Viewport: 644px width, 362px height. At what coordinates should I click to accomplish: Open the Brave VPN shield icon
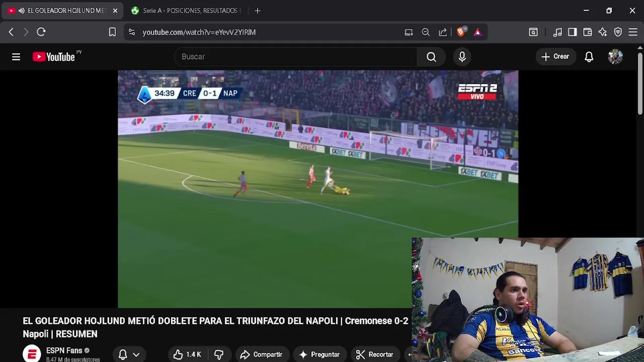618,32
